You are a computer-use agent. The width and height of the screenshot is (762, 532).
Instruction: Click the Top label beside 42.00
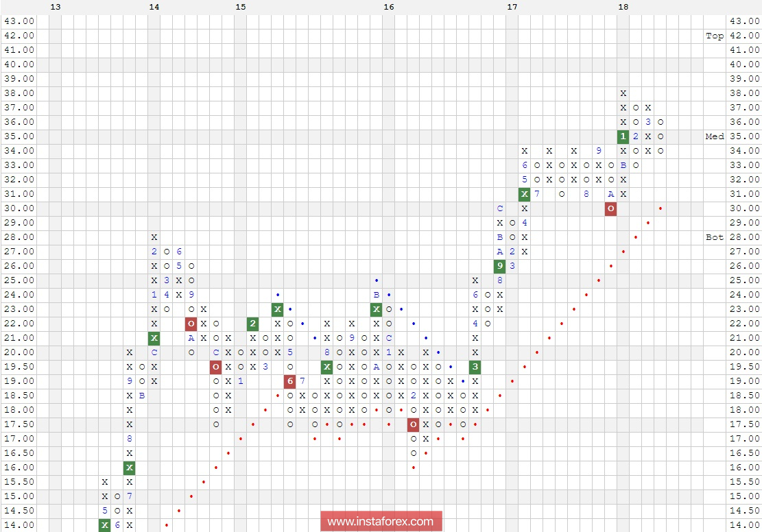pos(715,36)
